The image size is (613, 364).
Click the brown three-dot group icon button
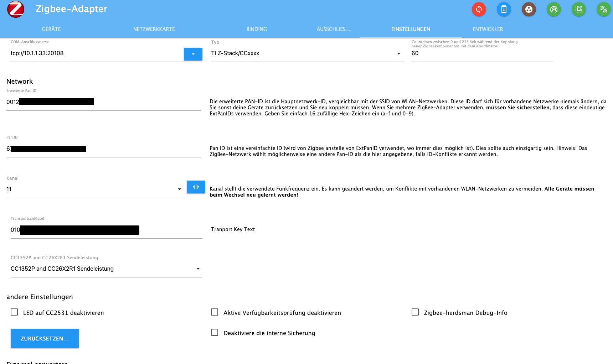click(x=529, y=9)
